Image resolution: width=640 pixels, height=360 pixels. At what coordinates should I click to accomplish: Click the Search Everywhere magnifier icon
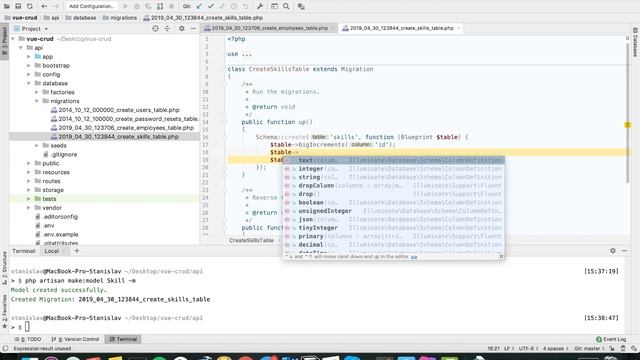point(286,6)
